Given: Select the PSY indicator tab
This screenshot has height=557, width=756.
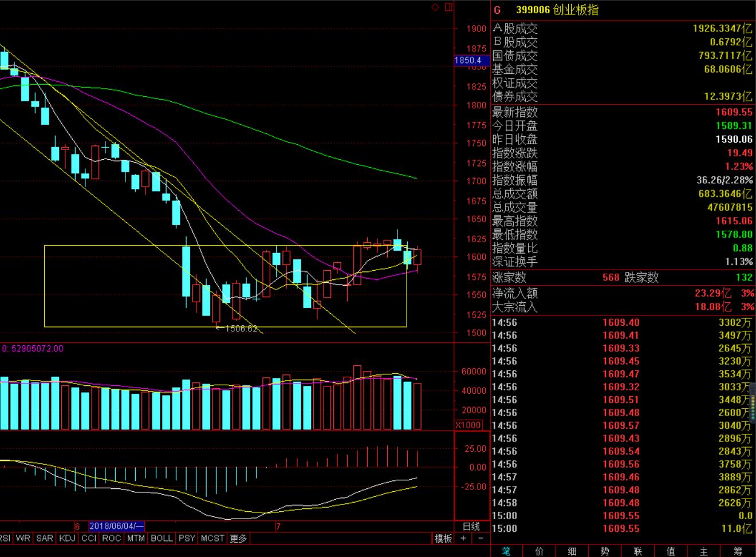Looking at the screenshot, I should [x=187, y=538].
